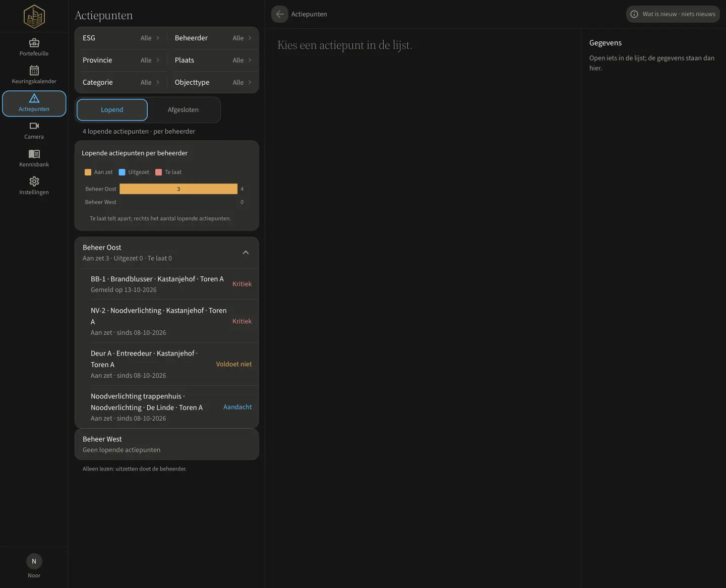Open the Kennisbank book icon

pyautogui.click(x=34, y=154)
